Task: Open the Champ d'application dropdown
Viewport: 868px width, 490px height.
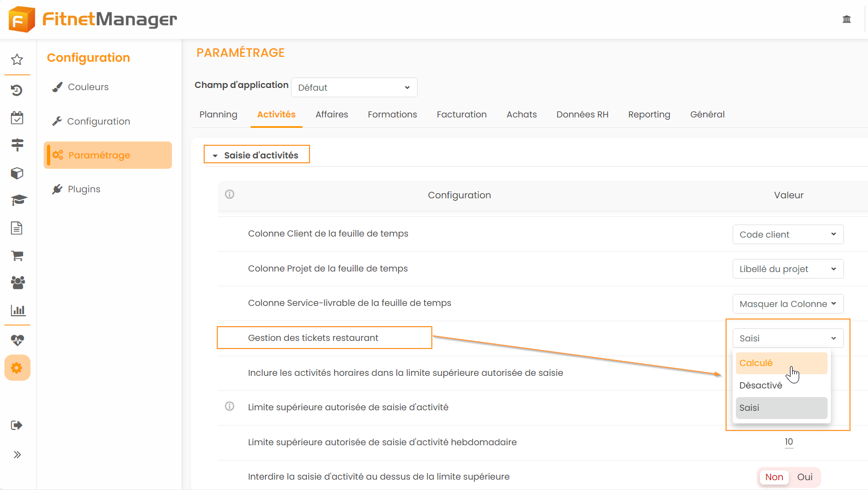Action: click(x=354, y=87)
